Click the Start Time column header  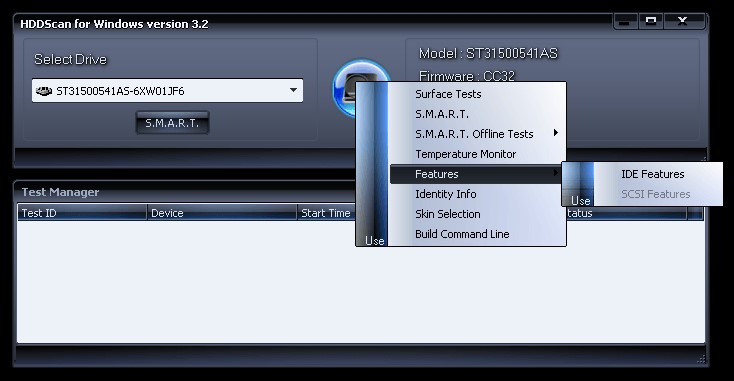[x=327, y=213]
